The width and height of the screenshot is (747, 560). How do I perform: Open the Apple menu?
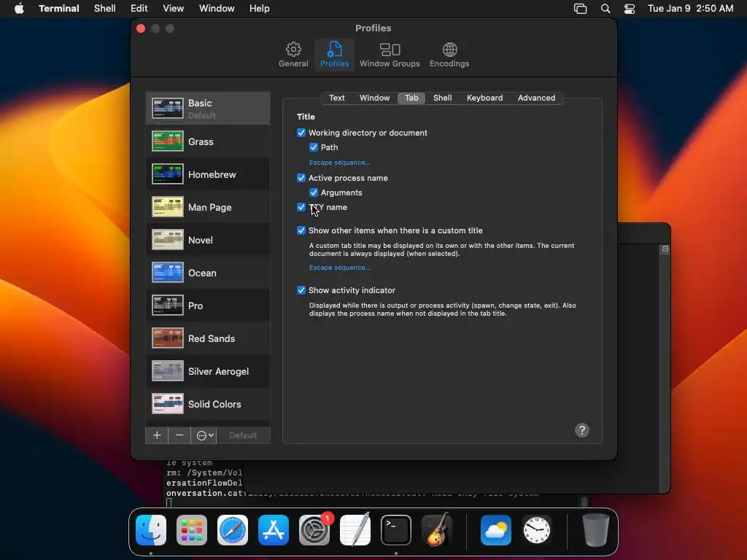click(19, 9)
